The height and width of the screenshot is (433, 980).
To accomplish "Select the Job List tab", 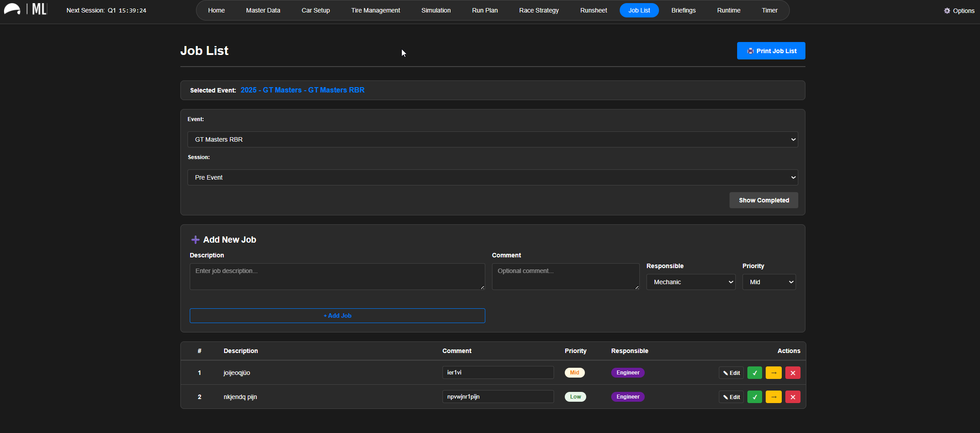I will click(x=639, y=10).
